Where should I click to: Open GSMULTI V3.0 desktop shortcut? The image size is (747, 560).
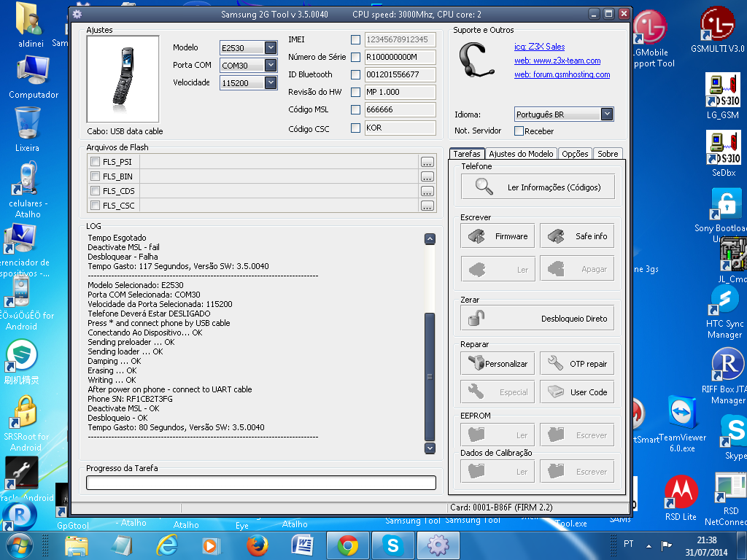(718, 29)
